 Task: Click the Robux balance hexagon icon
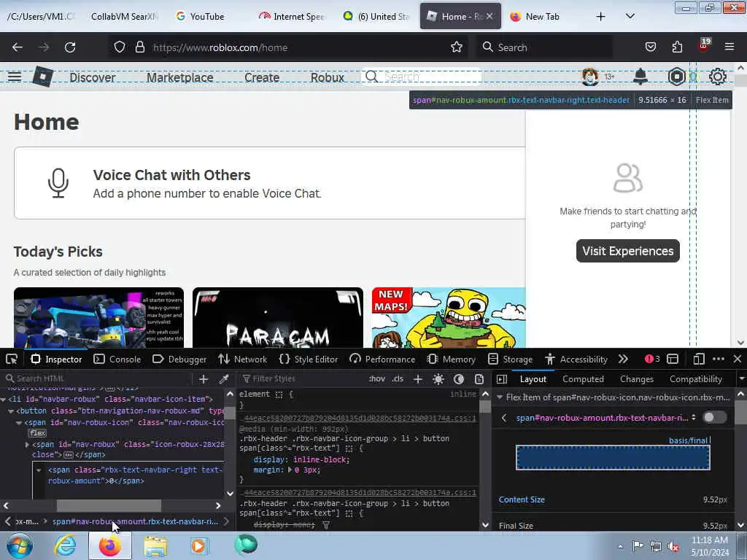click(x=676, y=77)
